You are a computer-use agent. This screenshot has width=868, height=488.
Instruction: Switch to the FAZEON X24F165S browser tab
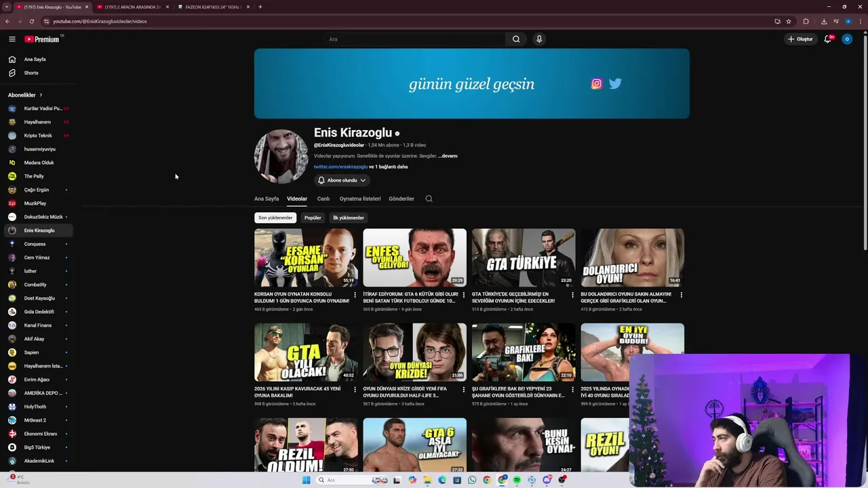(212, 7)
